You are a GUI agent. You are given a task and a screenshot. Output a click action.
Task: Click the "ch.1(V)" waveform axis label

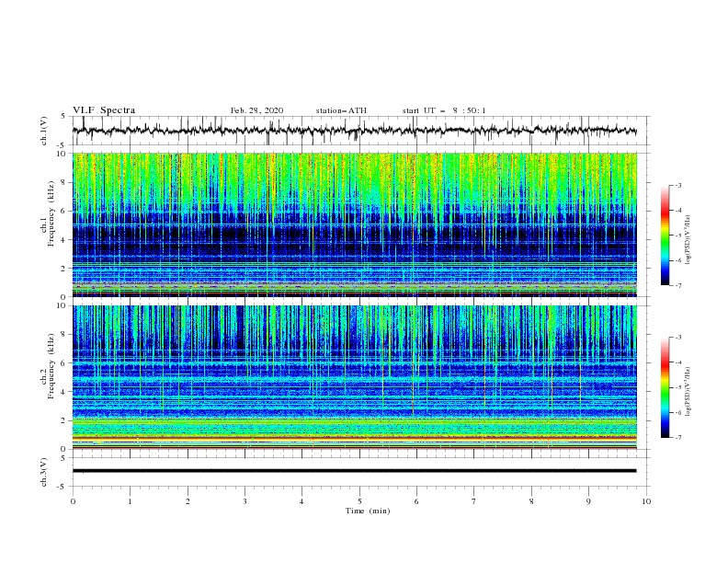click(x=44, y=131)
